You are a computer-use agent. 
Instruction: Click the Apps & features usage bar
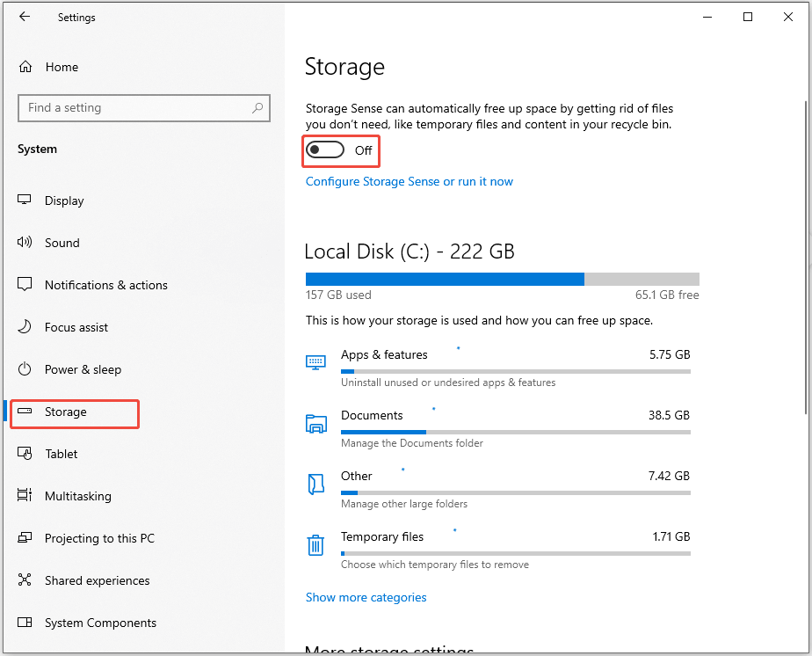(x=515, y=371)
